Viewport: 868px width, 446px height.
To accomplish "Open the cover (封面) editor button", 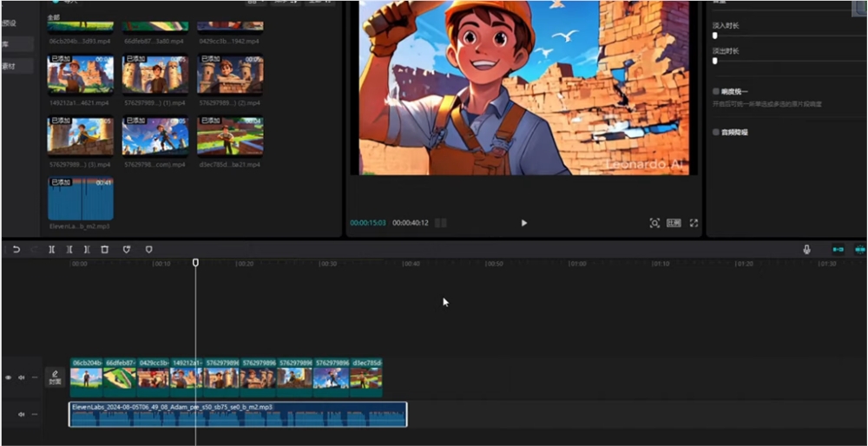I will 55,377.
